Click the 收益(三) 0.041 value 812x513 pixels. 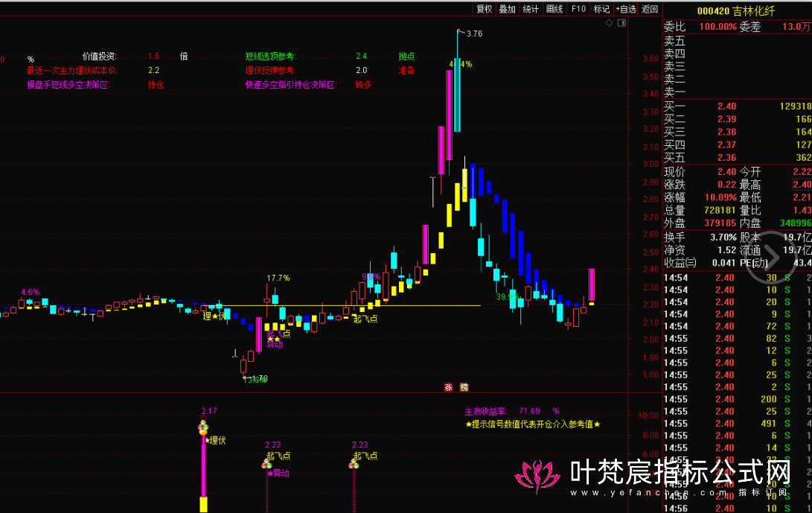pos(723,264)
